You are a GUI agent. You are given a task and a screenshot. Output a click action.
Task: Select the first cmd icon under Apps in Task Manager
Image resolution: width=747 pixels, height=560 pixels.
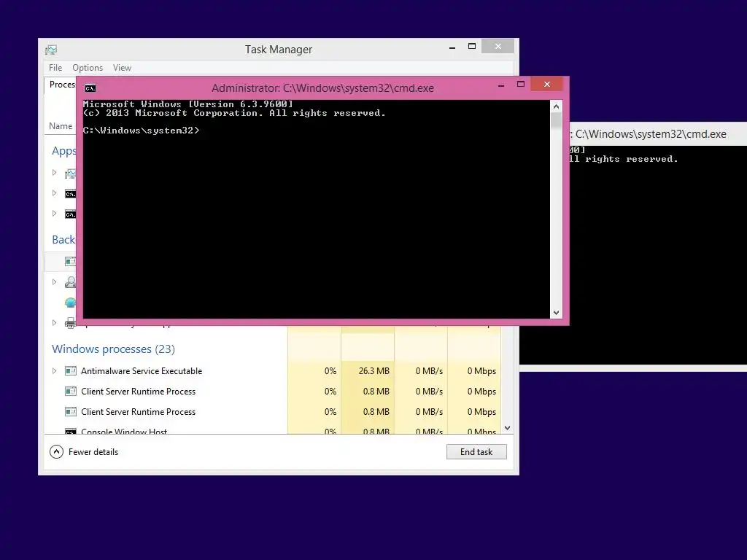(x=71, y=194)
